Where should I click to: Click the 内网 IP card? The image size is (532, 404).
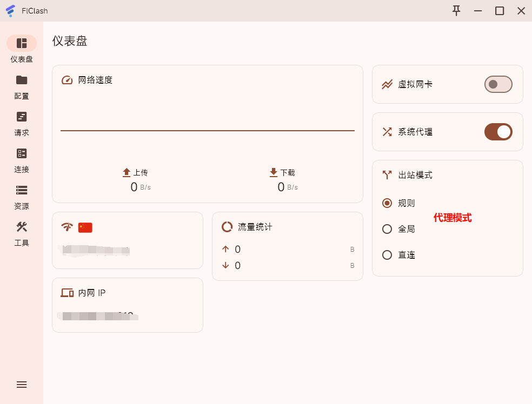127,305
